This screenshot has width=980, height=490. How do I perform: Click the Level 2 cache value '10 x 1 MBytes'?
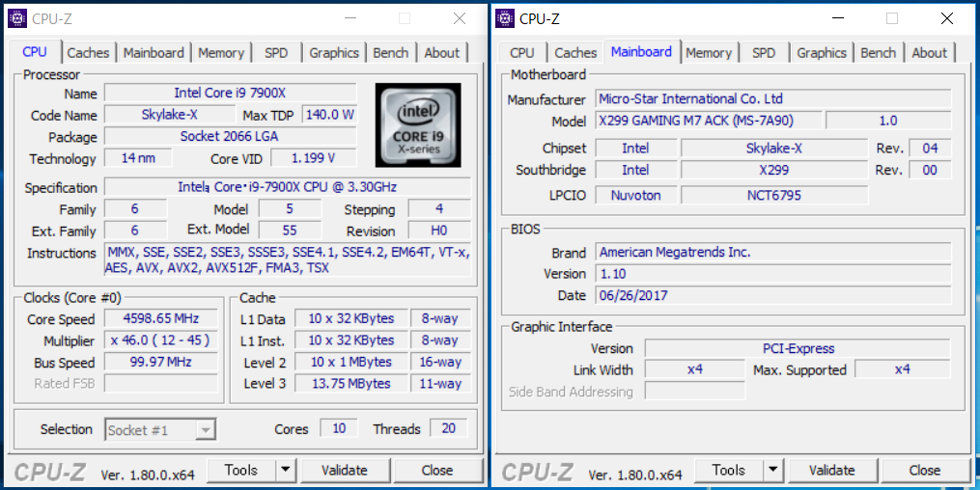click(x=351, y=362)
